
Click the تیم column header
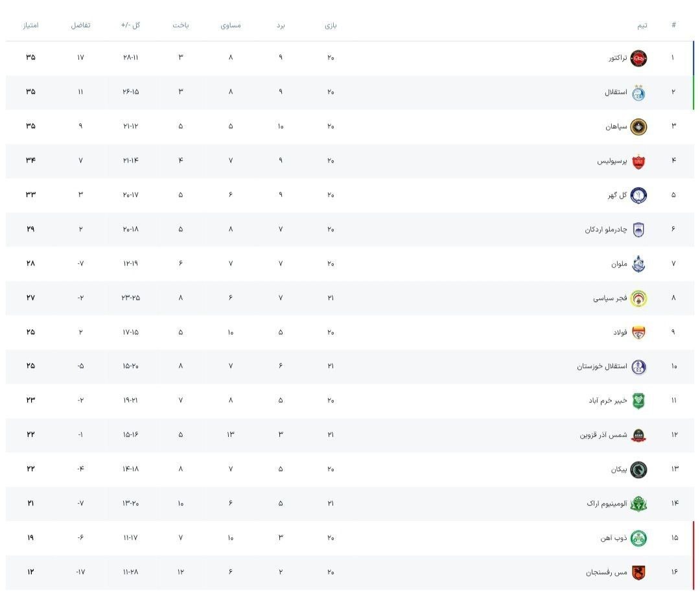(642, 25)
